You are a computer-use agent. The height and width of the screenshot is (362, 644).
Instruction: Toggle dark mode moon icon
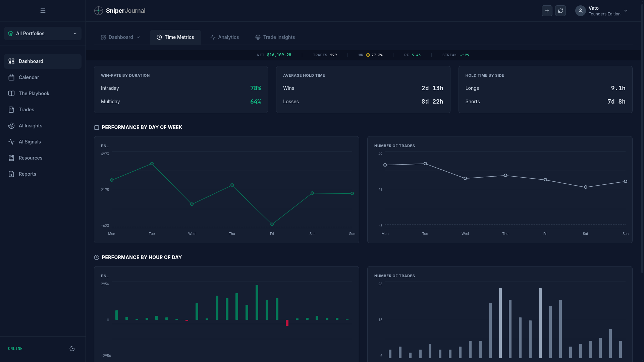click(x=72, y=349)
